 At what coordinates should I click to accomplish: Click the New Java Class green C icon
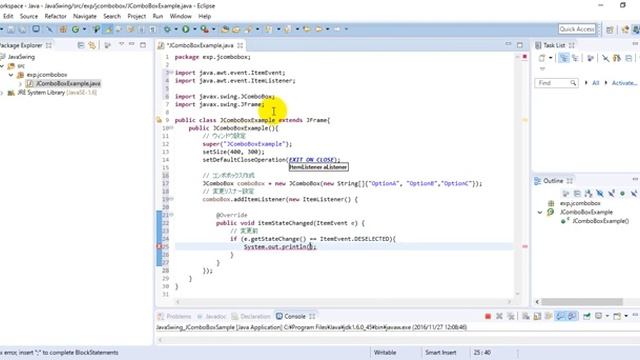pyautogui.click(x=76, y=29)
